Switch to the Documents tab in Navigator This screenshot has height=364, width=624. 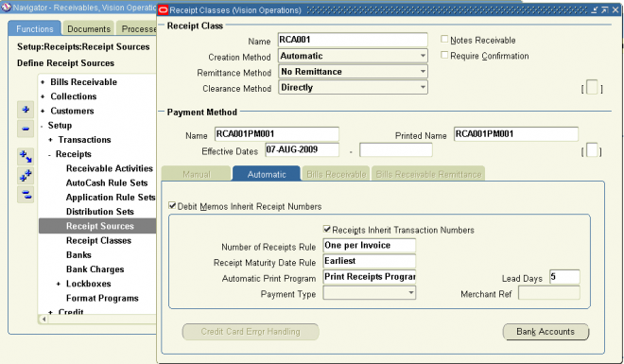(89, 28)
